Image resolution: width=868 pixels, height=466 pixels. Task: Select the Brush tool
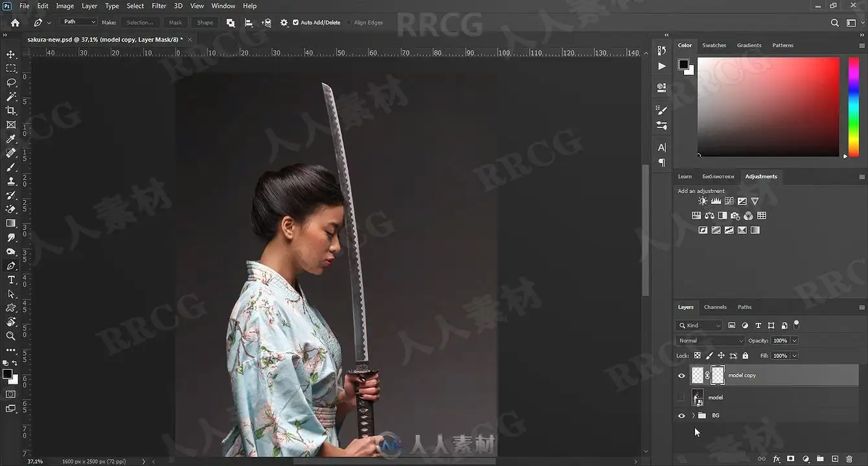11,167
